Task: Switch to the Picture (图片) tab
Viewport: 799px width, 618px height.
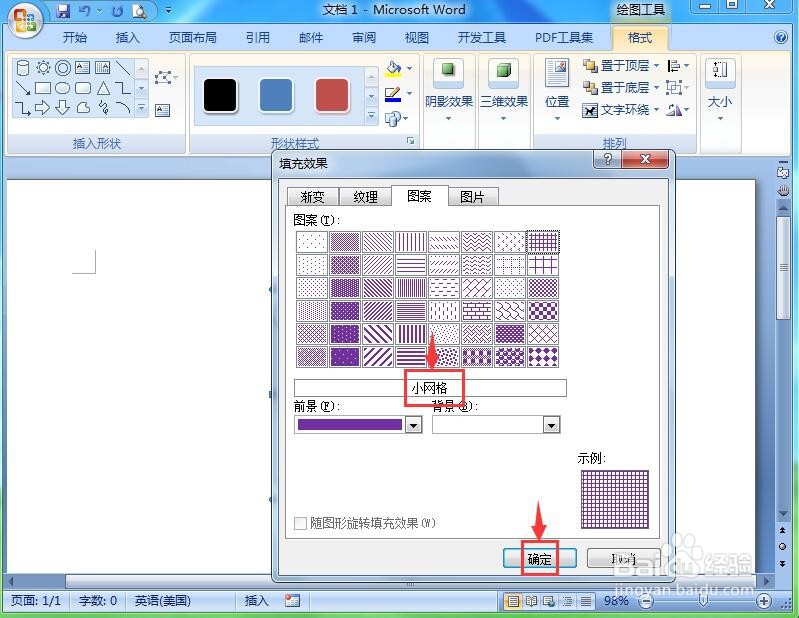Action: pyautogui.click(x=472, y=197)
